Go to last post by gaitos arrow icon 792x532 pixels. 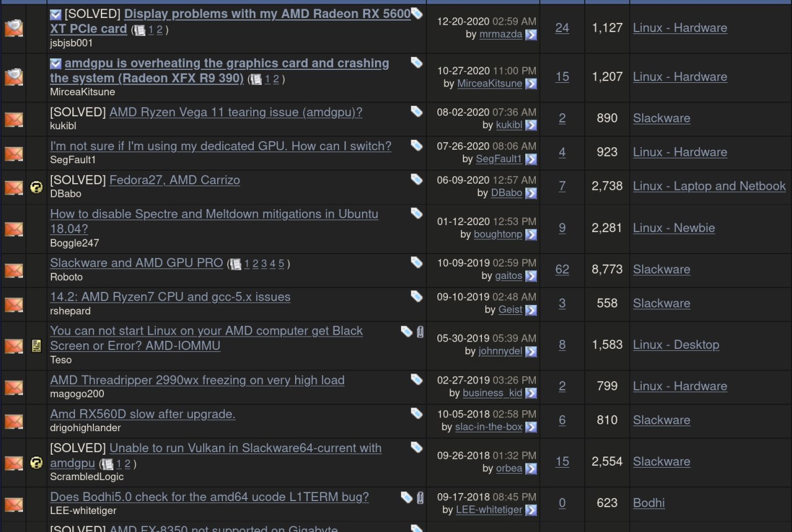pos(531,276)
